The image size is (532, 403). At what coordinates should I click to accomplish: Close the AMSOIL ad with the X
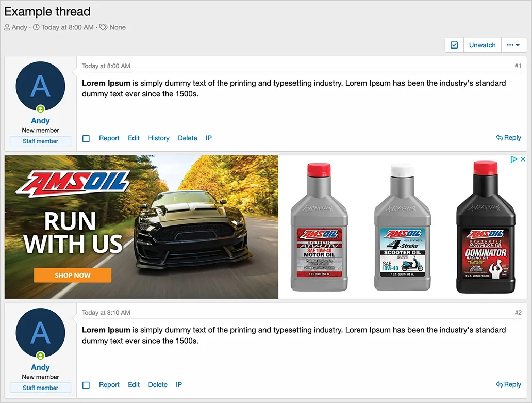click(523, 159)
